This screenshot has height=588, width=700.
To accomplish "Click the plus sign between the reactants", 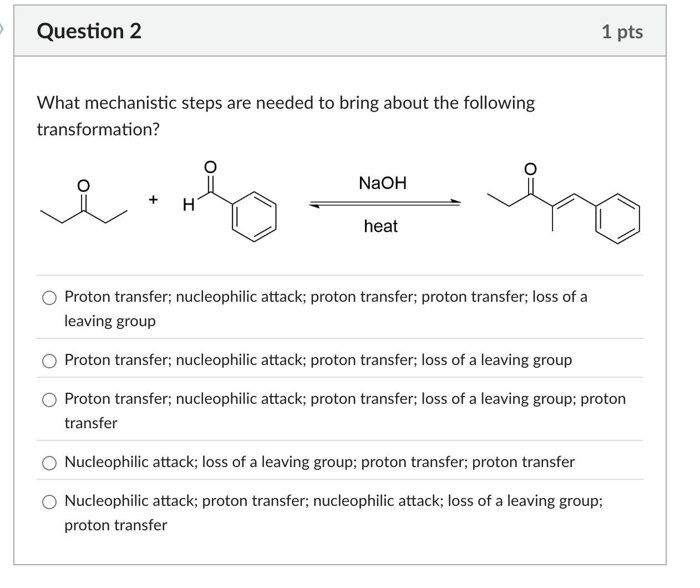I will tap(153, 200).
